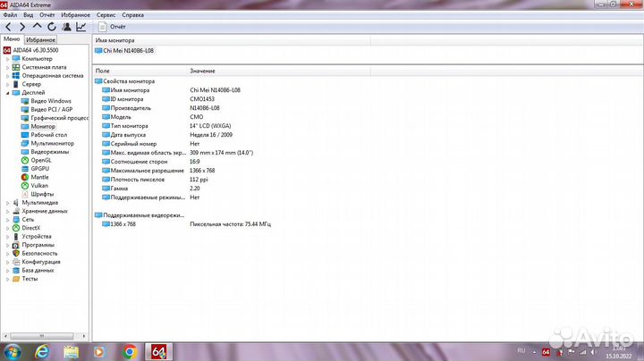Expand the Мультимедиа tree node
This screenshot has height=361, width=644.
6,202
